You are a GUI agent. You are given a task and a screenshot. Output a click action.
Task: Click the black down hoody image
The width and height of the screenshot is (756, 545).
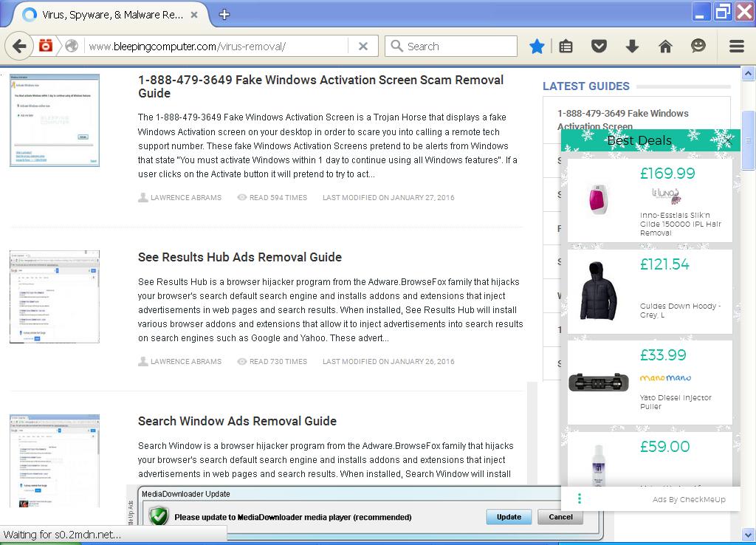click(598, 291)
